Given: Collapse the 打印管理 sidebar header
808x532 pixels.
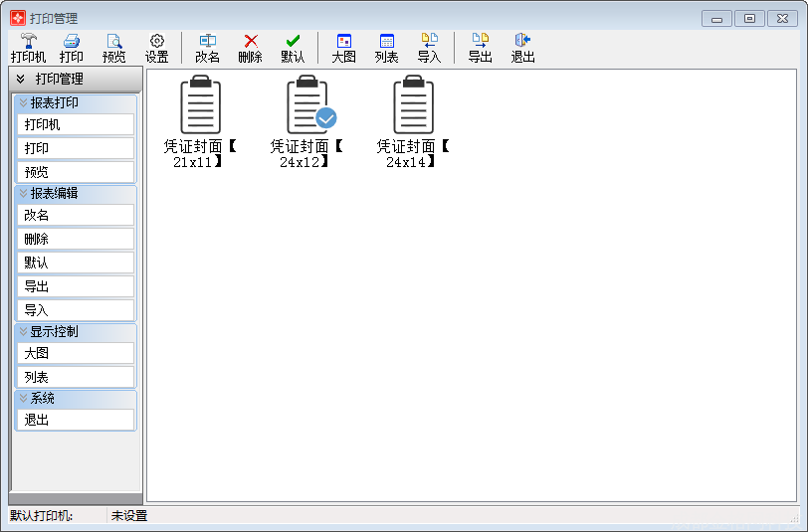Looking at the screenshot, I should tap(21, 80).
